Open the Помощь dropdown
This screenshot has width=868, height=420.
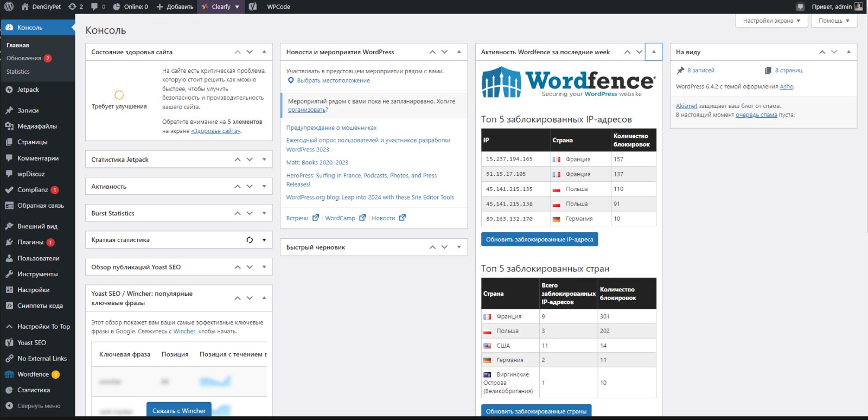[834, 21]
